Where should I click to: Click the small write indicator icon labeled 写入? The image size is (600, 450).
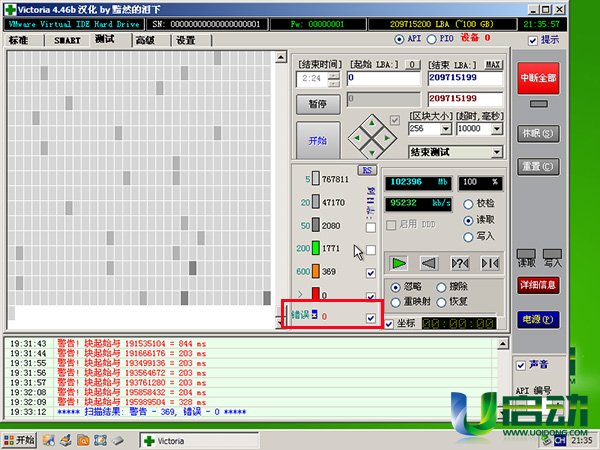[x=553, y=254]
